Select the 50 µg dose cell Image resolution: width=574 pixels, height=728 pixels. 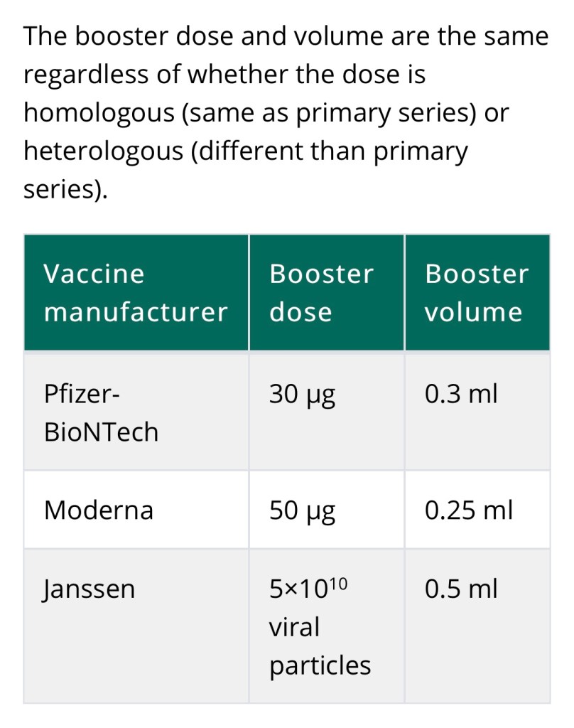[302, 510]
